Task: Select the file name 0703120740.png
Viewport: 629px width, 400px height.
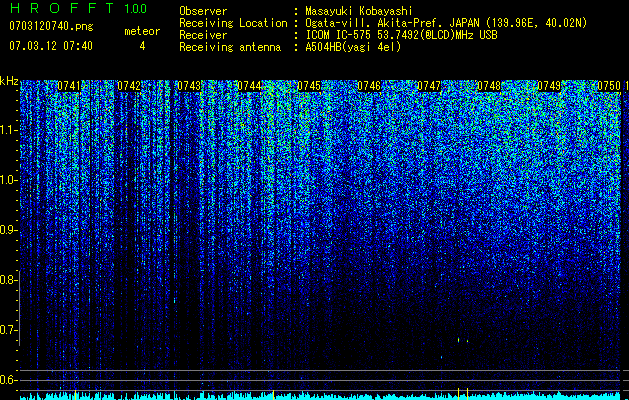Action: [51, 26]
